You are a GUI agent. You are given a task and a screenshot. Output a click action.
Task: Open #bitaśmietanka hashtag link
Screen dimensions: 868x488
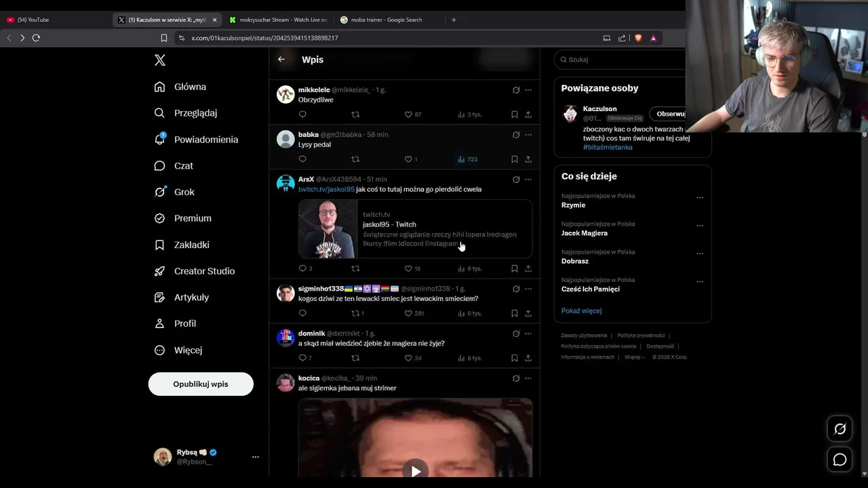coord(608,147)
